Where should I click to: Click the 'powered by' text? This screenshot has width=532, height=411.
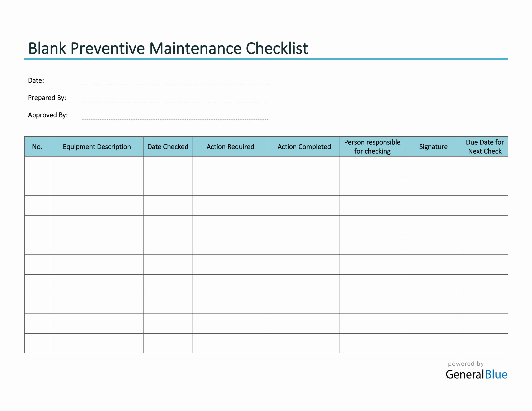click(x=466, y=364)
